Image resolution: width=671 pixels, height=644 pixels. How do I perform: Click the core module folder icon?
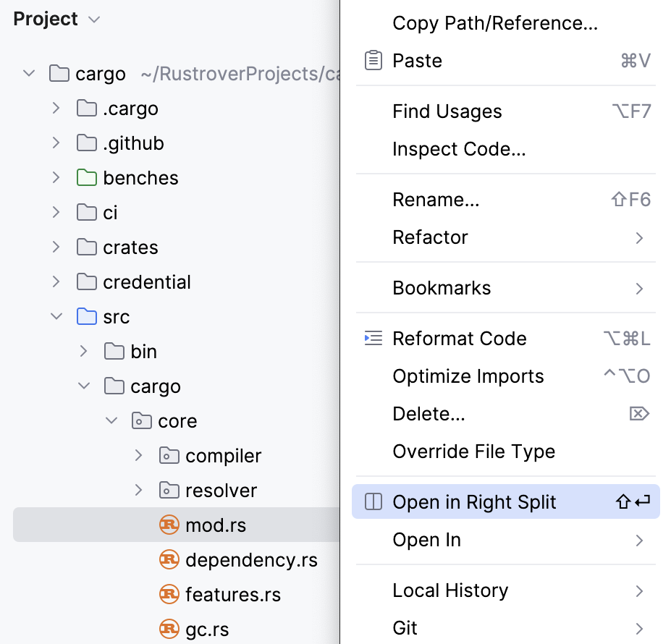141,421
